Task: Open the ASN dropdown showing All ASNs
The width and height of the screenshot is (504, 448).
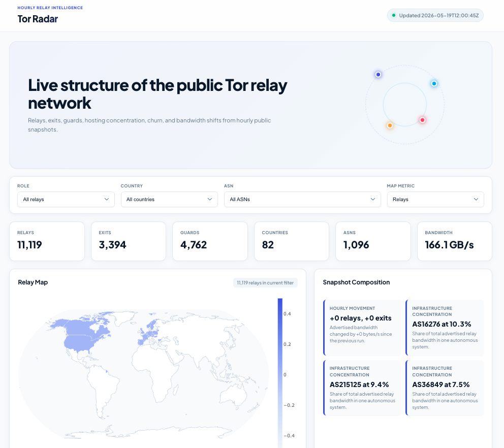Action: (302, 199)
